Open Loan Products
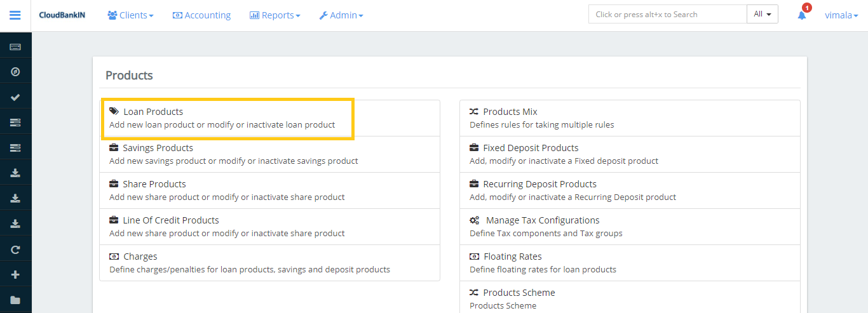868x313 pixels. (153, 112)
